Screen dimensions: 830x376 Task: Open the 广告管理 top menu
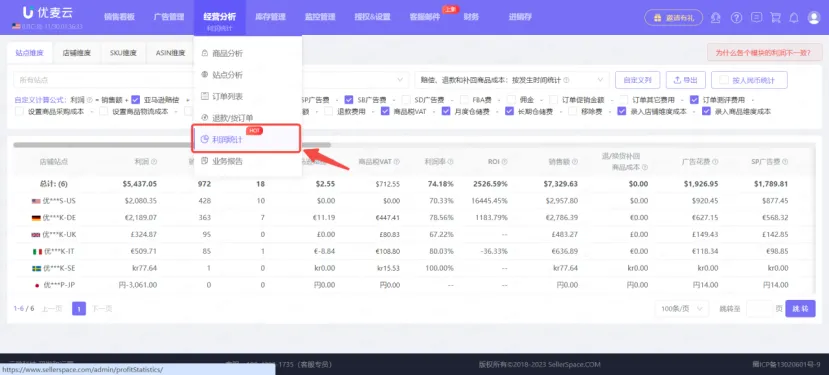[x=169, y=17]
